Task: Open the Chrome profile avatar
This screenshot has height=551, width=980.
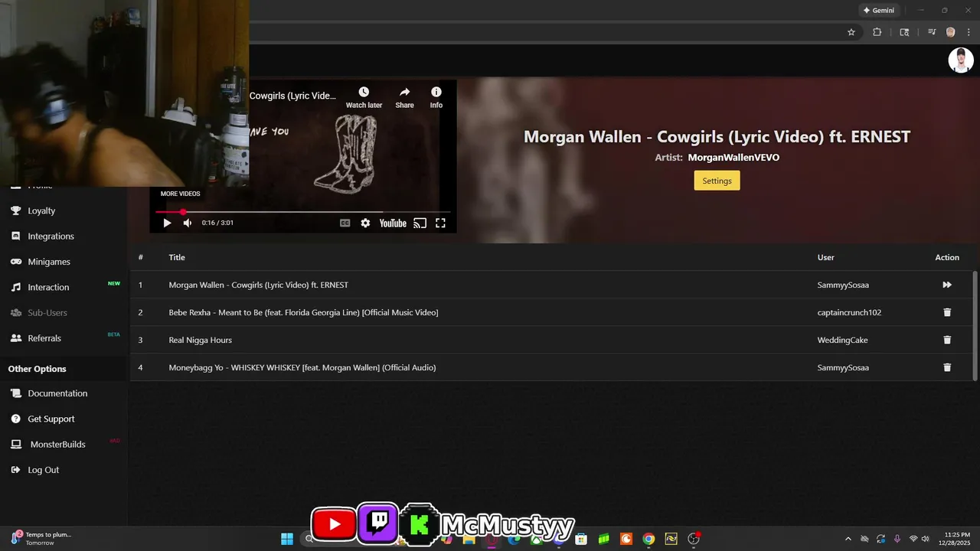Action: point(951,32)
